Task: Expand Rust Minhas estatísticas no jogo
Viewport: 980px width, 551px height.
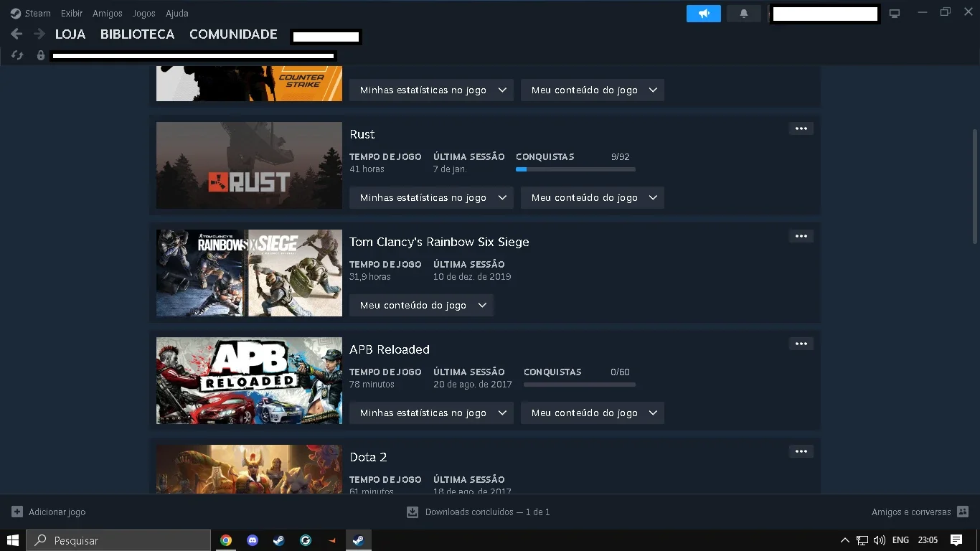Action: tap(431, 197)
